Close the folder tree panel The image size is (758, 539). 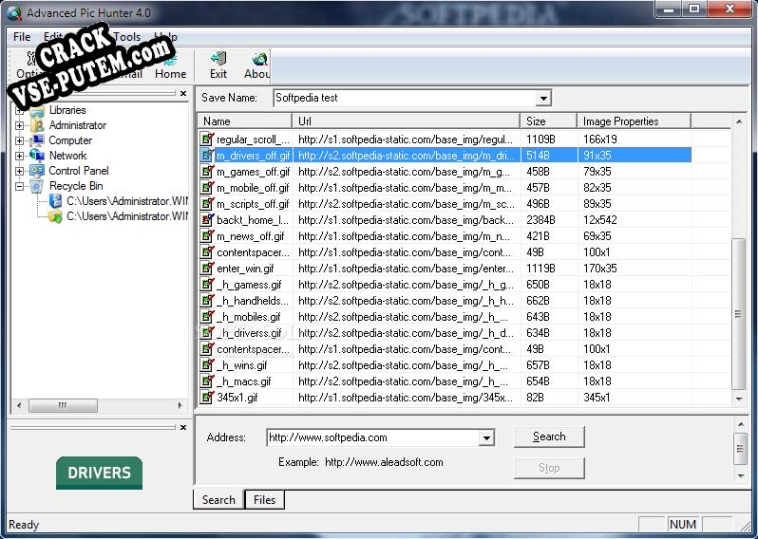[x=183, y=93]
